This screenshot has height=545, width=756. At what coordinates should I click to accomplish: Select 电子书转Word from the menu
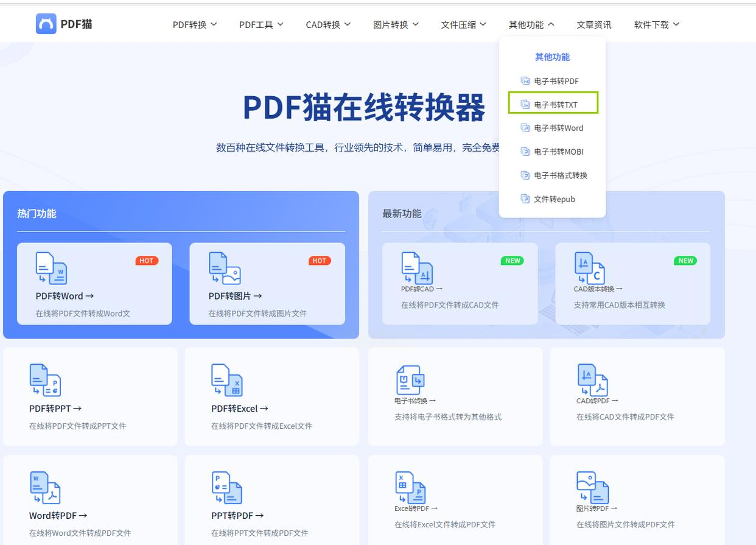coord(552,128)
